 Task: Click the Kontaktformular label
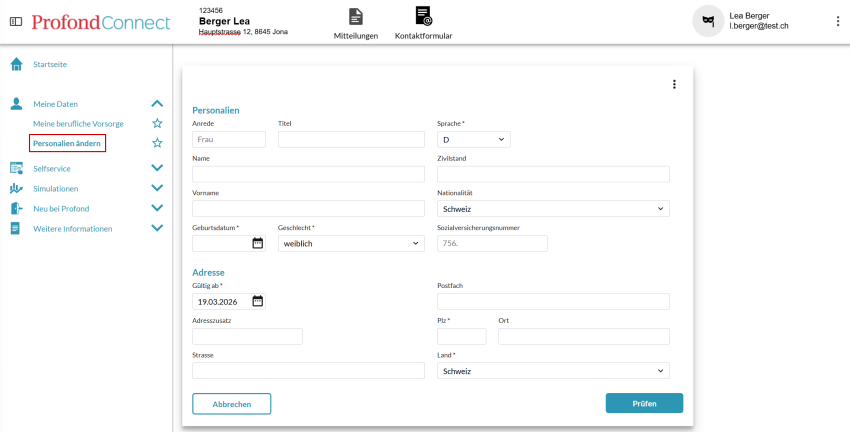click(423, 36)
